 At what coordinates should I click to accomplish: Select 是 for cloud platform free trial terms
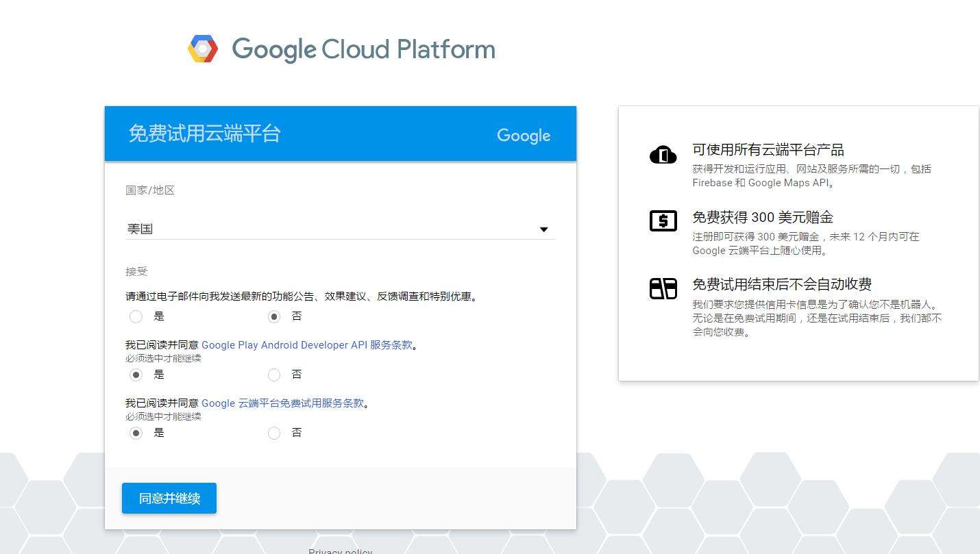pyautogui.click(x=136, y=433)
